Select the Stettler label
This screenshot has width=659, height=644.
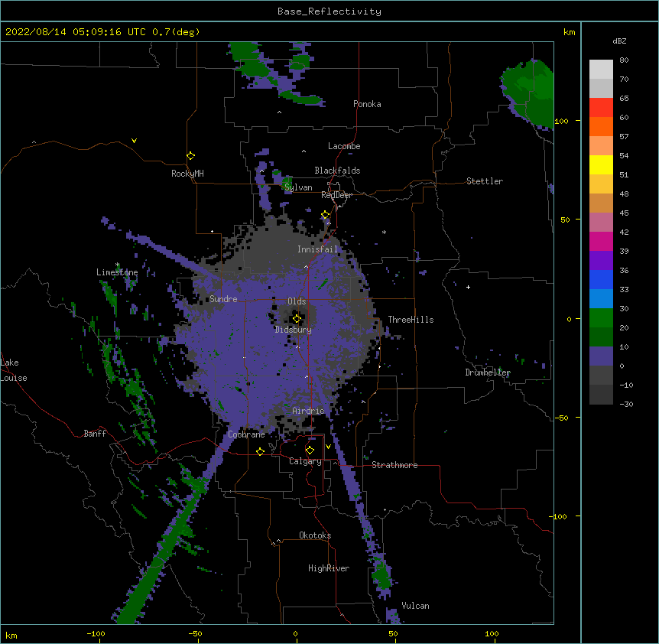(484, 181)
